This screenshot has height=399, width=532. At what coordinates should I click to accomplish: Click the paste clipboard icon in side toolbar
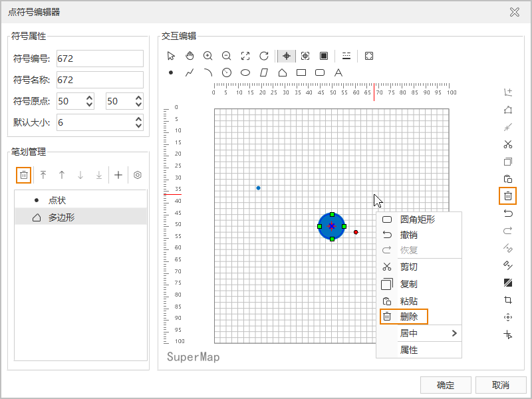508,179
